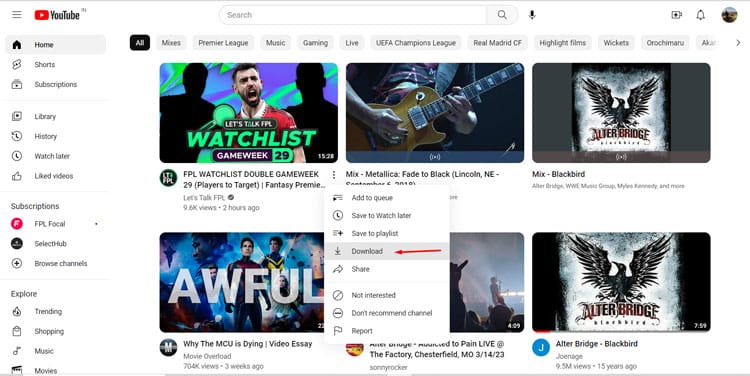Select Download in context menu

(x=386, y=251)
